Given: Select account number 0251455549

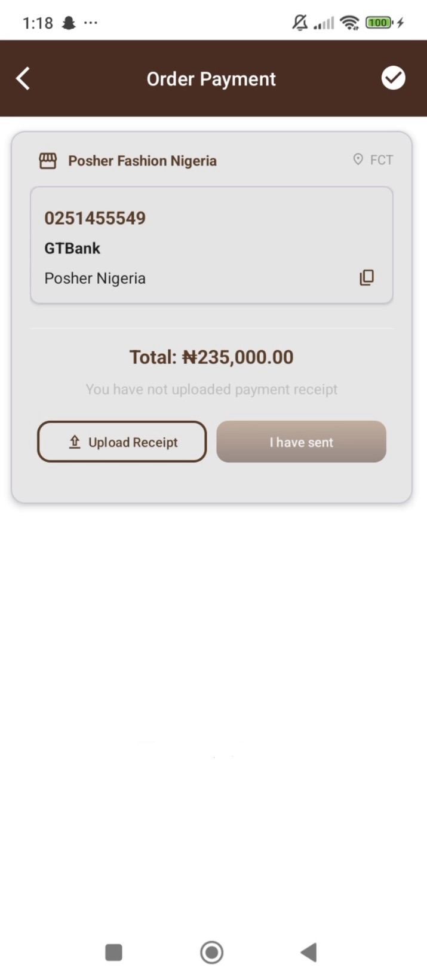Looking at the screenshot, I should 95,218.
